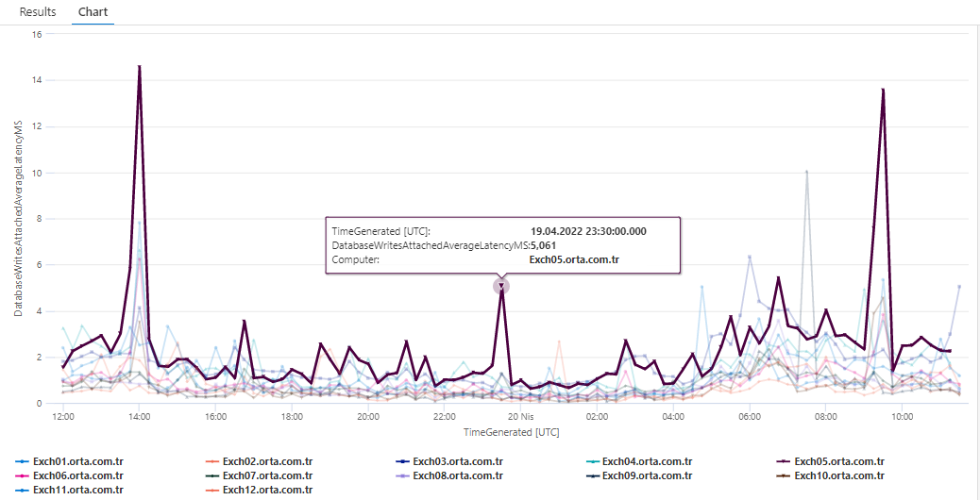Viewport: 980px width, 500px height.
Task: Click the tooltip timestamp 19.04.2022 23:30:00.000
Action: [588, 231]
